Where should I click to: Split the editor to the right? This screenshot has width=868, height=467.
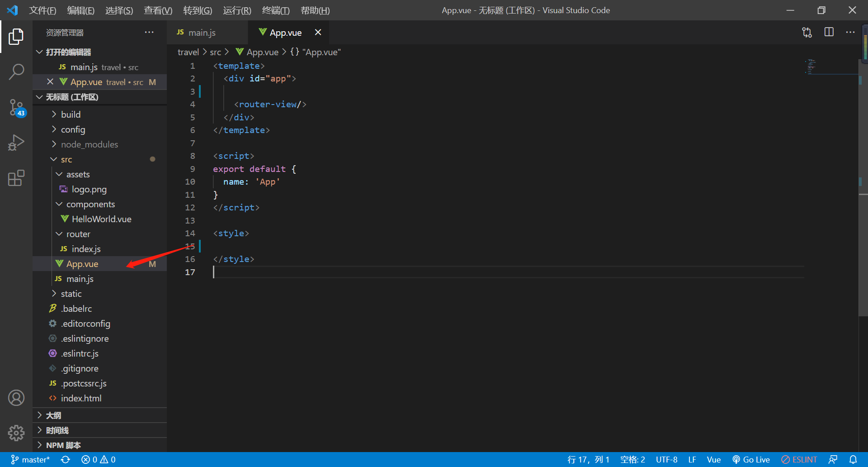(x=829, y=32)
